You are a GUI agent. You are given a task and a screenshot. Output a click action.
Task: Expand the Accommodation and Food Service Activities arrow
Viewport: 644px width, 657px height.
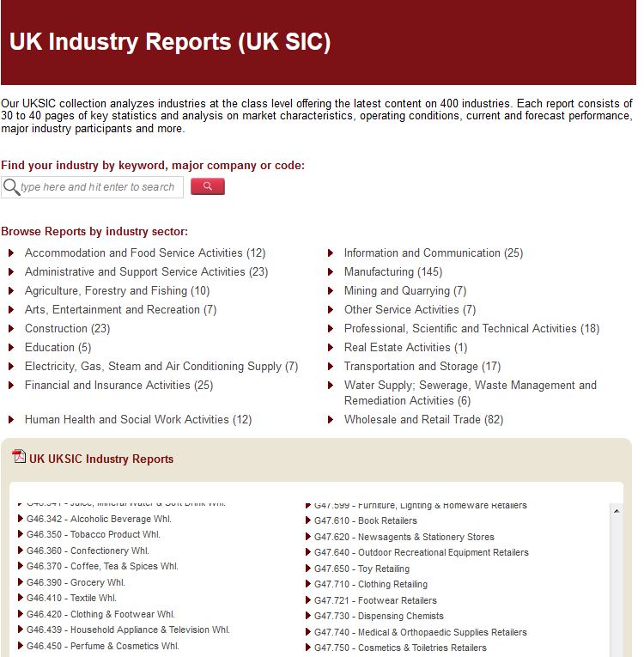point(11,253)
